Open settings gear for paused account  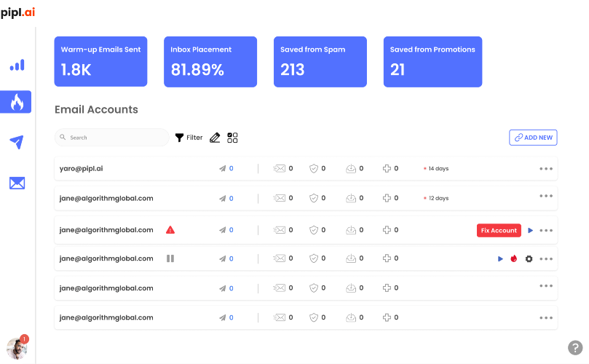click(x=529, y=259)
